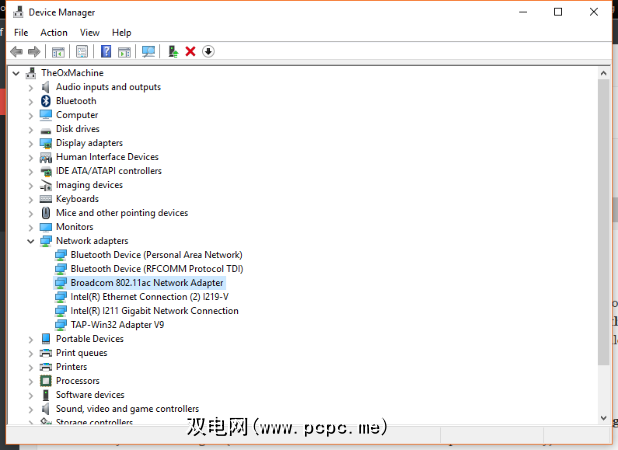The height and width of the screenshot is (450, 618).
Task: Expand the Computer node
Action: click(x=31, y=115)
